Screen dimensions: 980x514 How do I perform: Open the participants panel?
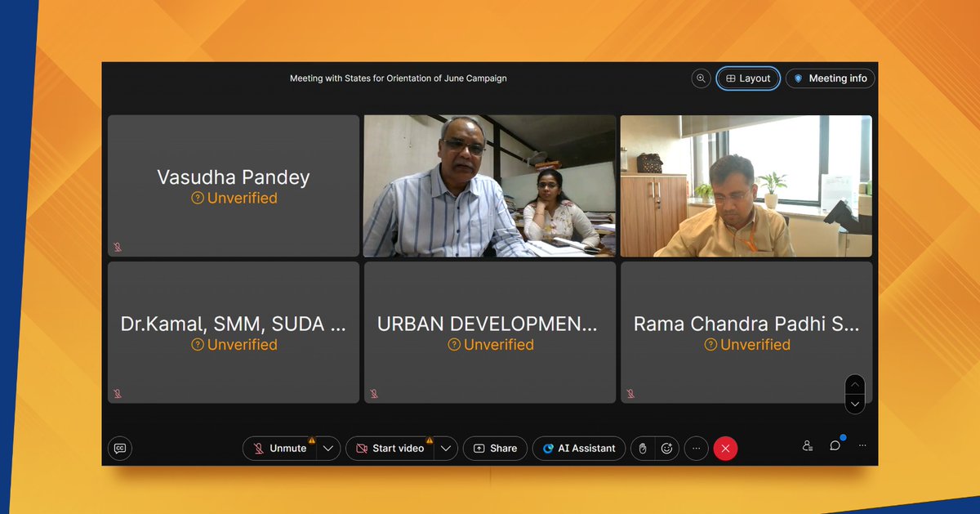808,446
